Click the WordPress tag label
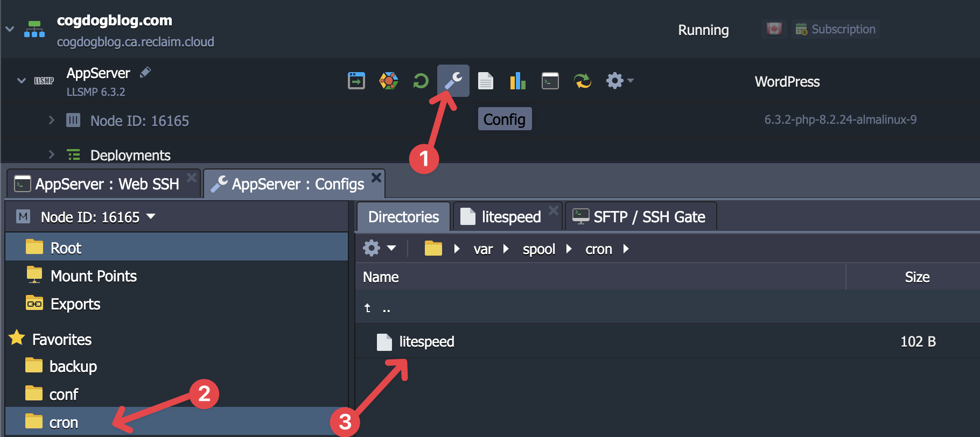980x437 pixels. coord(787,81)
